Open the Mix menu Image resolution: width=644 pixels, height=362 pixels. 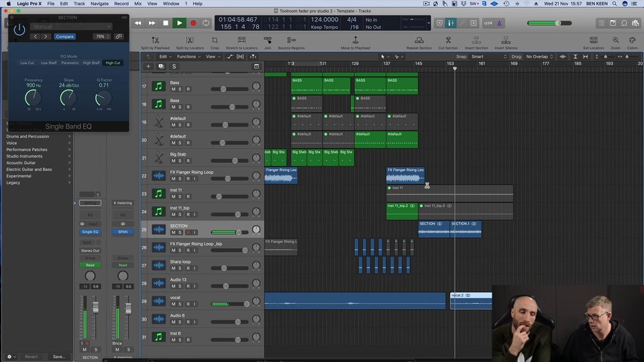point(138,4)
